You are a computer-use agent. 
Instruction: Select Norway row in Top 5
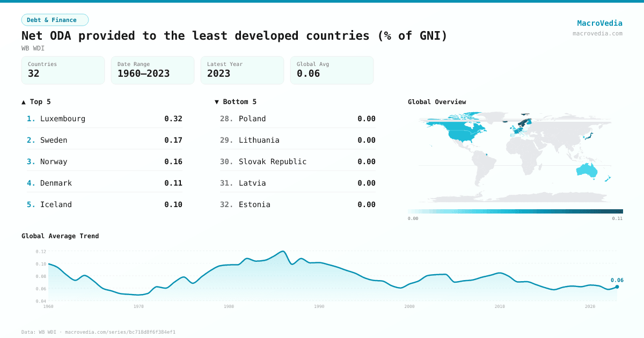point(105,161)
